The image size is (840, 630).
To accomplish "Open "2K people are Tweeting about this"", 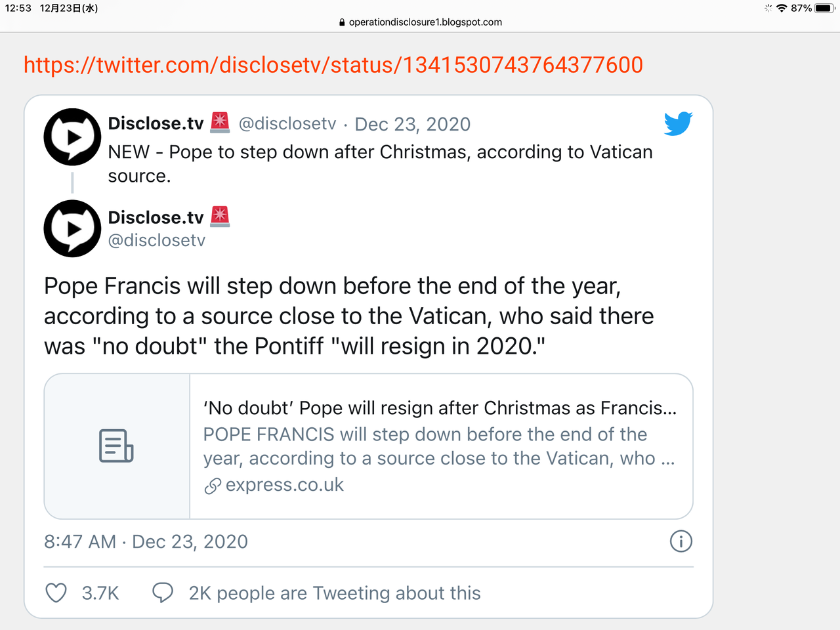I will coord(334,593).
